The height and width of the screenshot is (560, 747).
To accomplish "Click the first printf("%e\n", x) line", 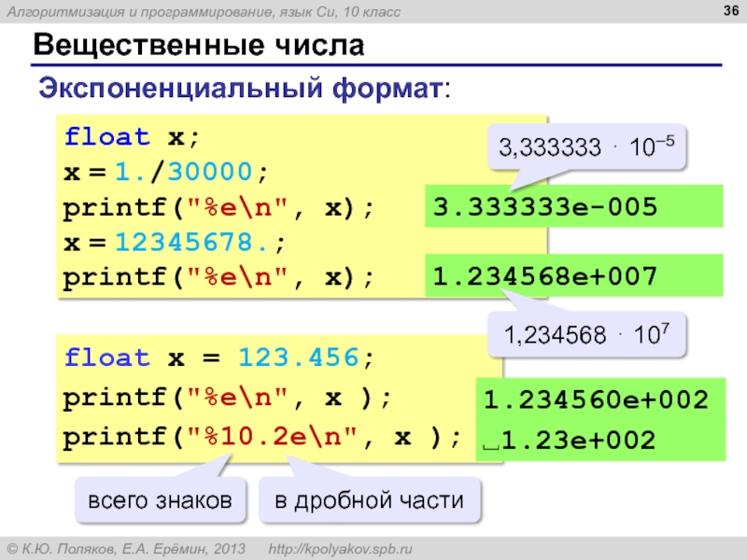I will (218, 207).
